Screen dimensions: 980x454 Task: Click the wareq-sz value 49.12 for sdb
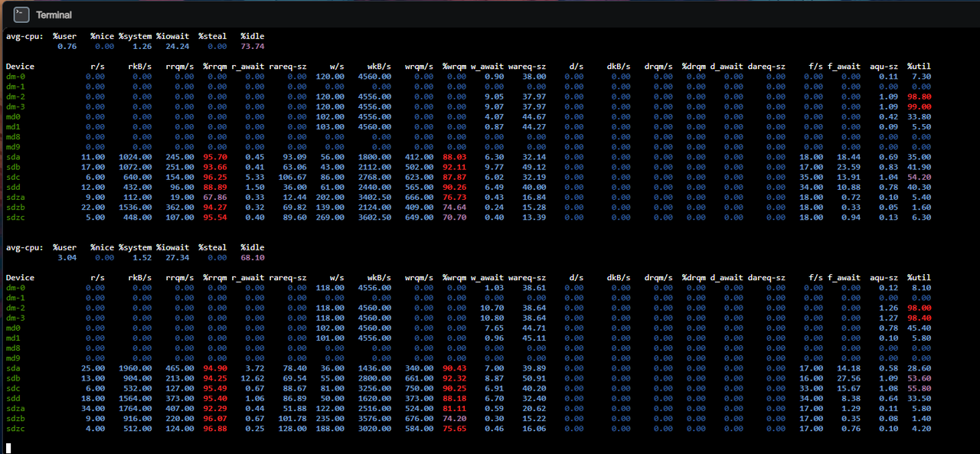coord(534,167)
